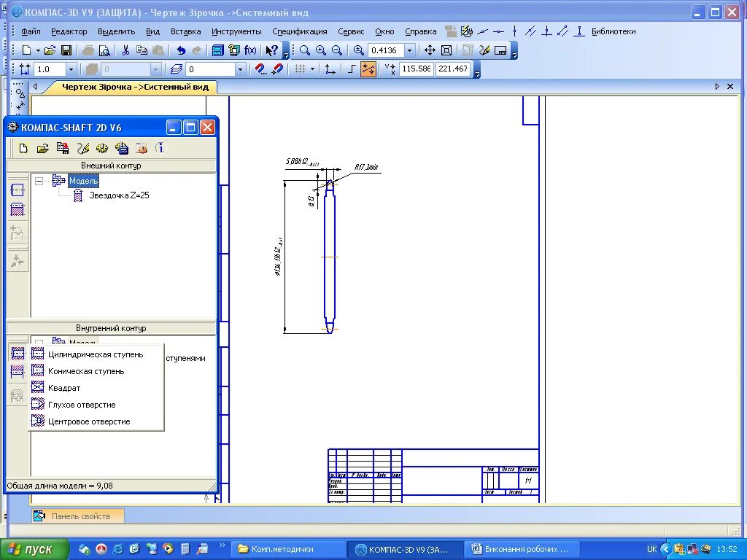Open variables f(x) panel
The width and height of the screenshot is (747, 560).
pyautogui.click(x=250, y=50)
